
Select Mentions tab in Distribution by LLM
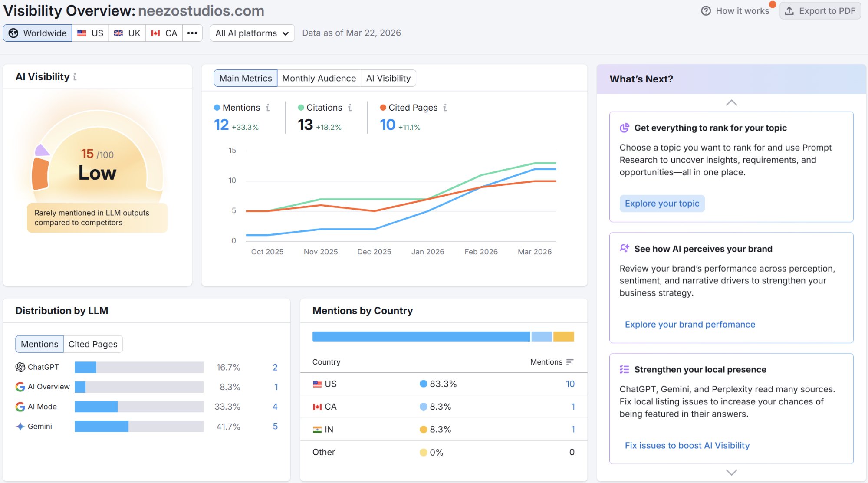[39, 344]
